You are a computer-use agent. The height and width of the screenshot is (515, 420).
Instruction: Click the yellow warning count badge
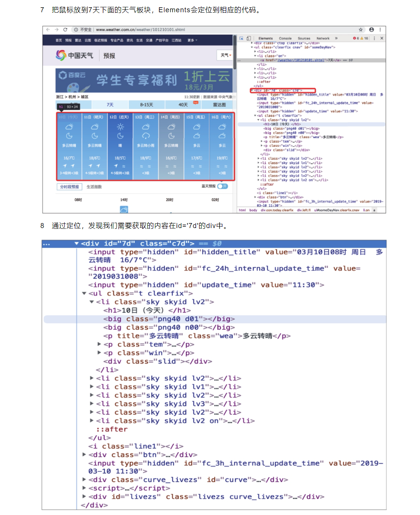coord(364,38)
